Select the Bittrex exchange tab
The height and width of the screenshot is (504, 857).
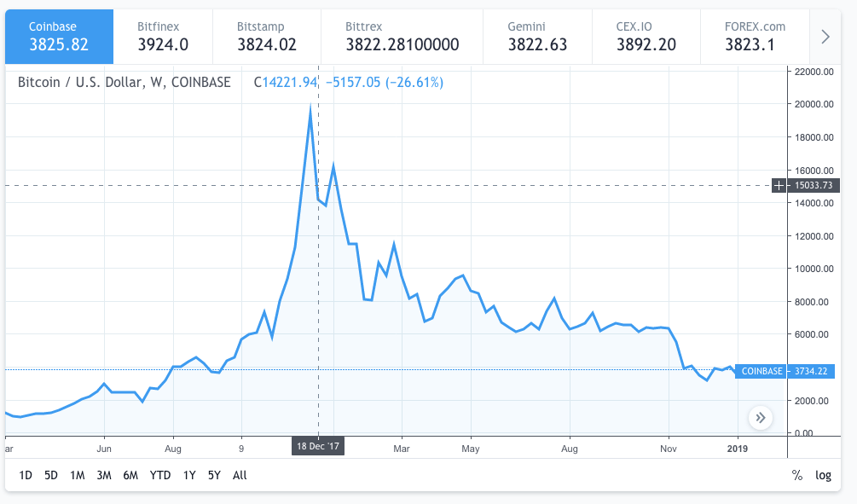pos(402,36)
